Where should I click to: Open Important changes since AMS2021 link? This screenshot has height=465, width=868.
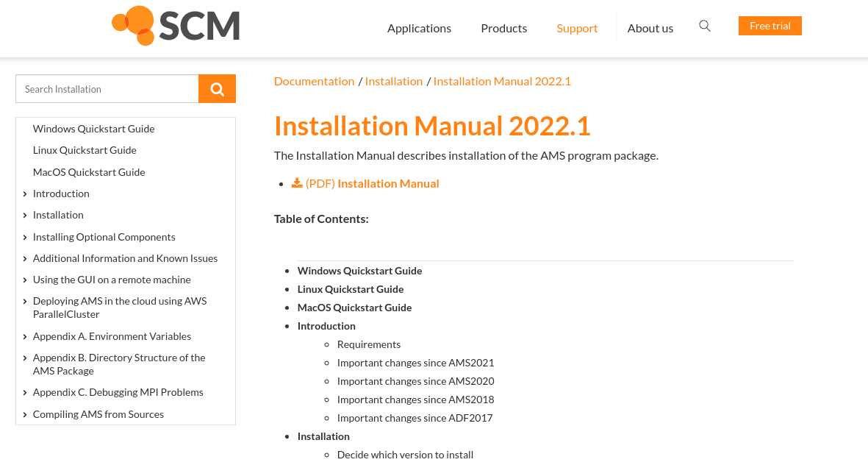(415, 363)
